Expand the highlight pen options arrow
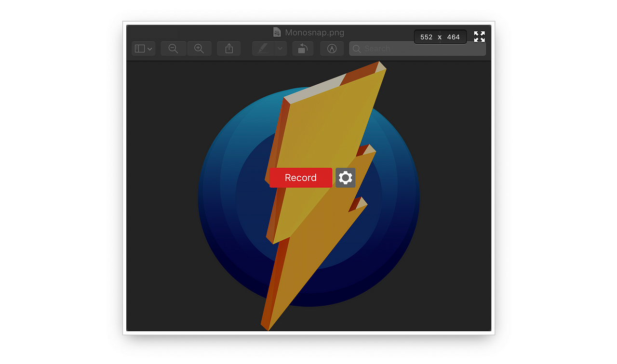The width and height of the screenshot is (617, 364). click(x=281, y=49)
